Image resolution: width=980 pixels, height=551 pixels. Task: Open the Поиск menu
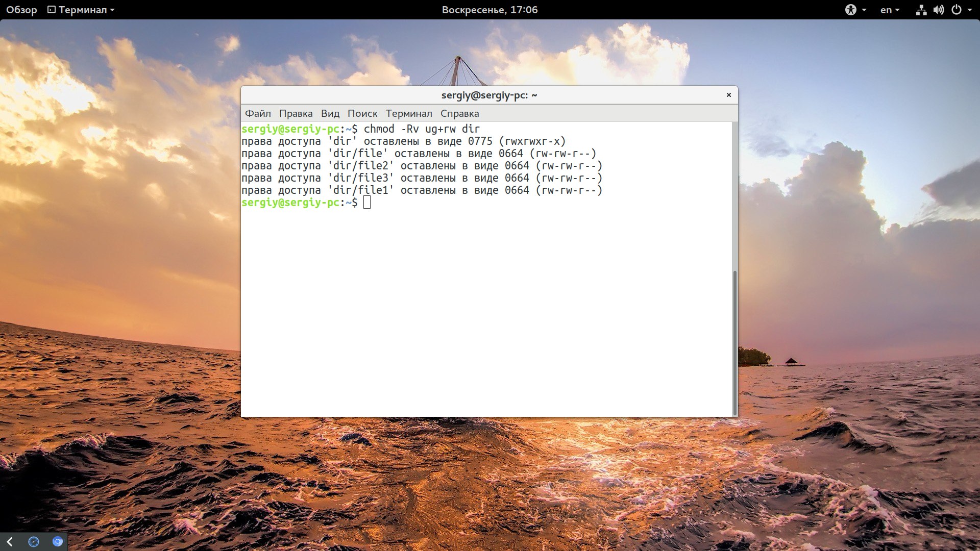coord(362,113)
